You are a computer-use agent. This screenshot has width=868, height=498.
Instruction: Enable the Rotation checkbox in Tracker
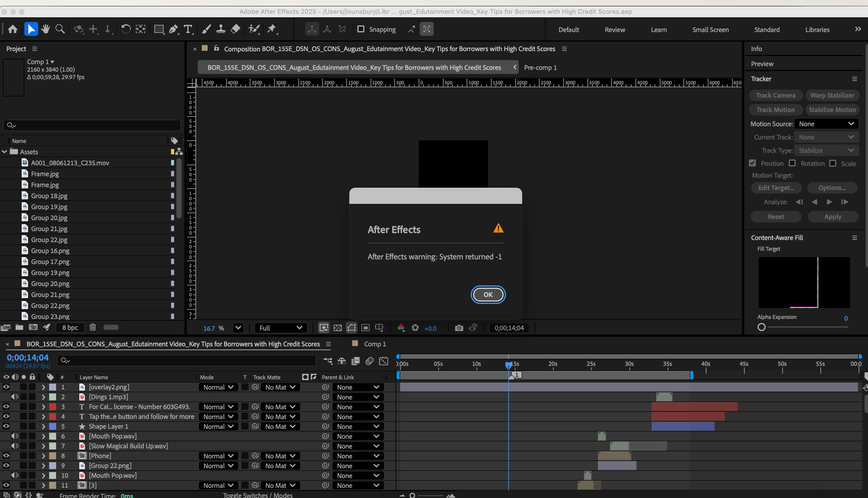click(x=792, y=163)
